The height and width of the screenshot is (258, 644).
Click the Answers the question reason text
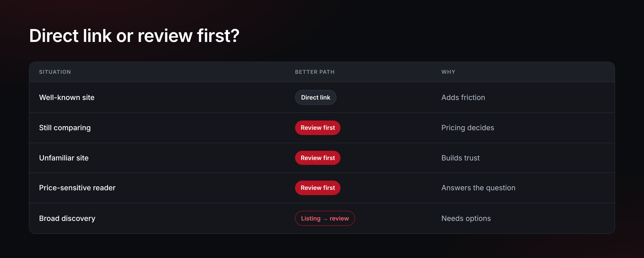[478, 188]
